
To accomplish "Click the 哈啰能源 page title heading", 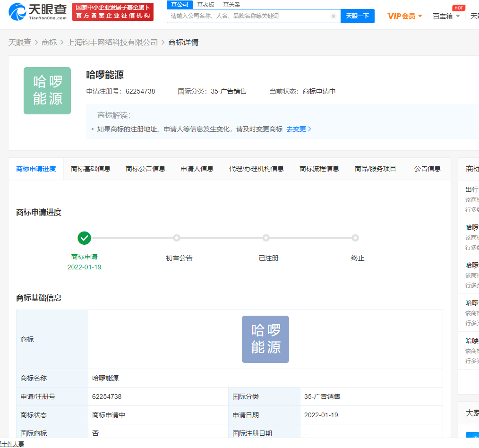I will click(105, 75).
